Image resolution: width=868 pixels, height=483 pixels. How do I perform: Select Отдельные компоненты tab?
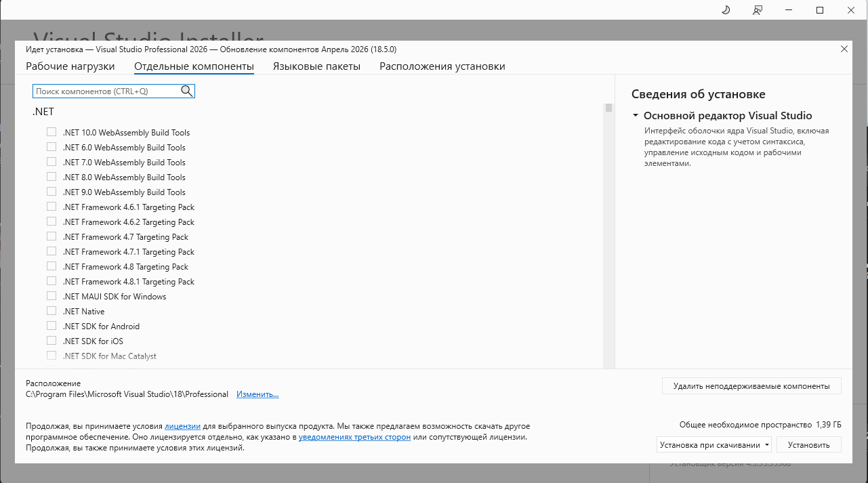tap(194, 66)
